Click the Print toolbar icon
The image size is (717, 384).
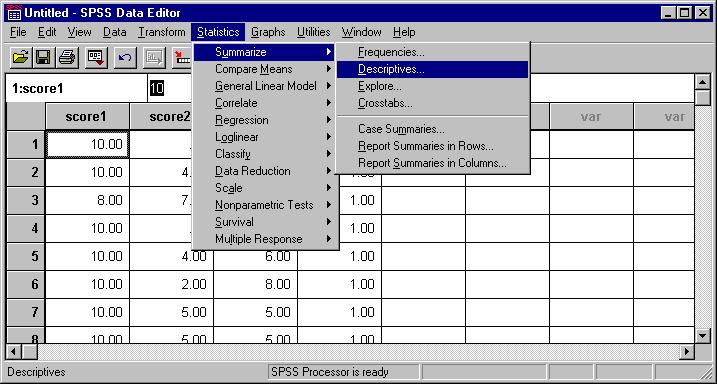(x=67, y=58)
